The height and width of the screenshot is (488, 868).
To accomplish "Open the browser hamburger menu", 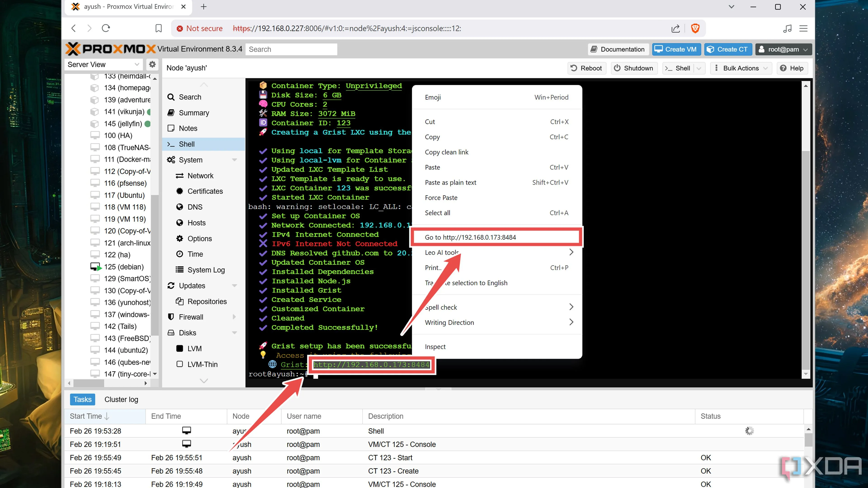I will point(803,28).
